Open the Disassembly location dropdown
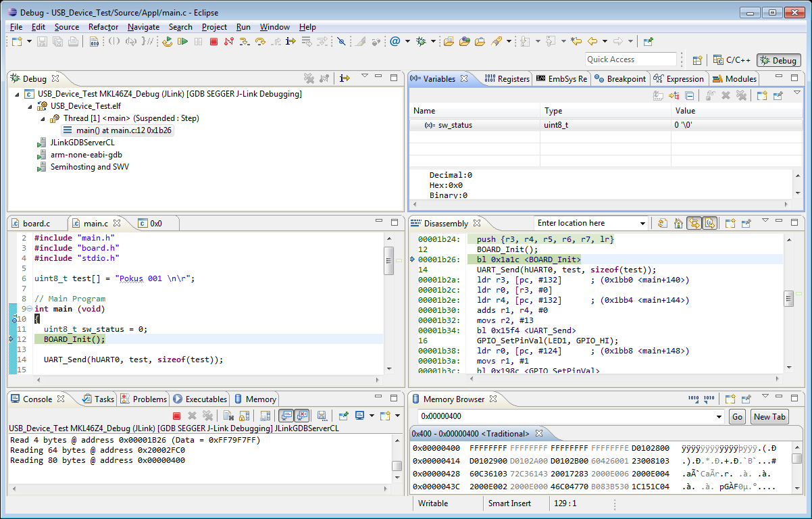The width and height of the screenshot is (812, 519). point(642,223)
